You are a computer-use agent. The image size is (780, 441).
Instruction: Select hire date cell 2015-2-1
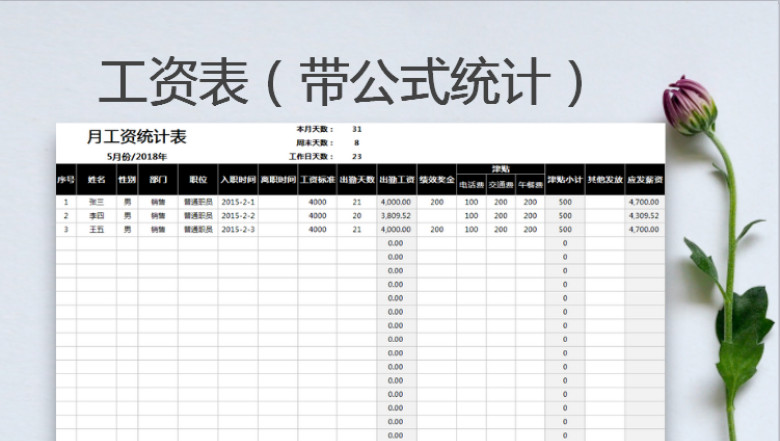[238, 202]
